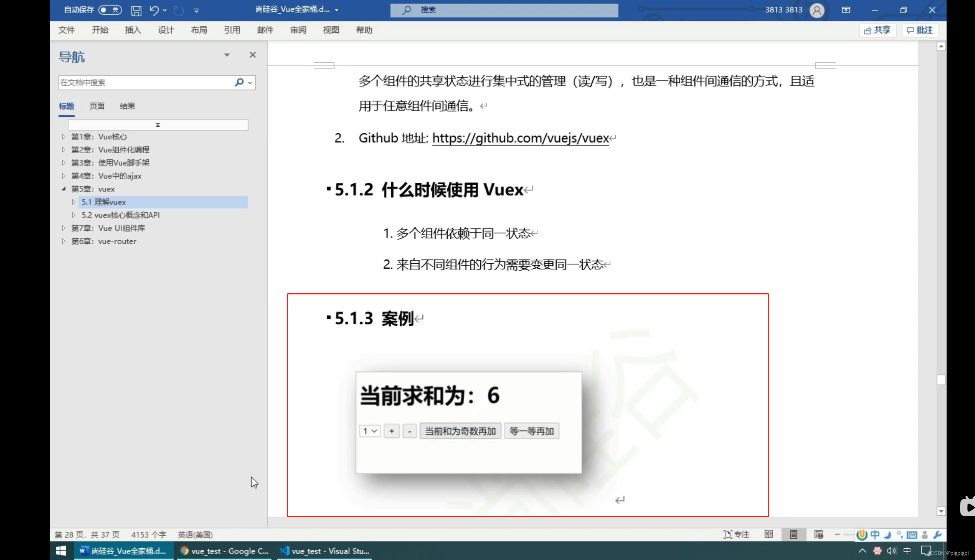975x560 pixels.
Task: Switch to the 开始 ribbon tab
Action: coord(100,30)
